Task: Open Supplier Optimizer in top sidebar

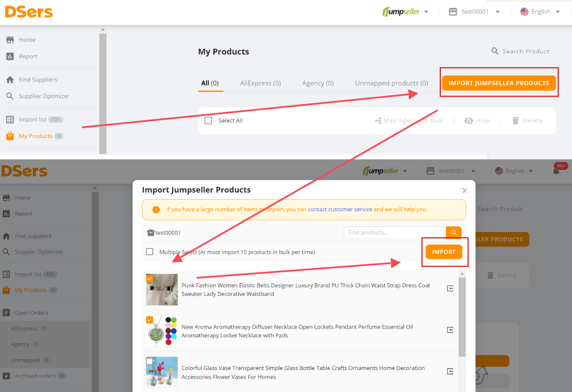Action: (x=44, y=96)
